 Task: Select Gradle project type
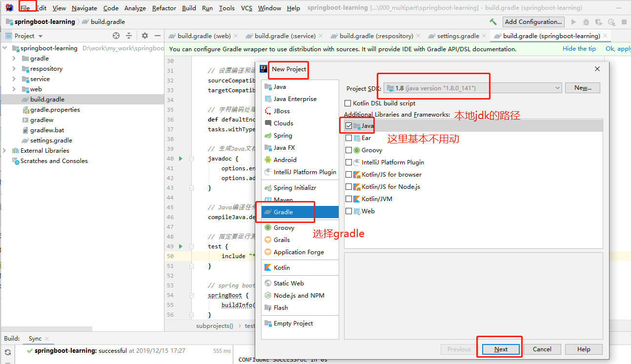tap(300, 212)
